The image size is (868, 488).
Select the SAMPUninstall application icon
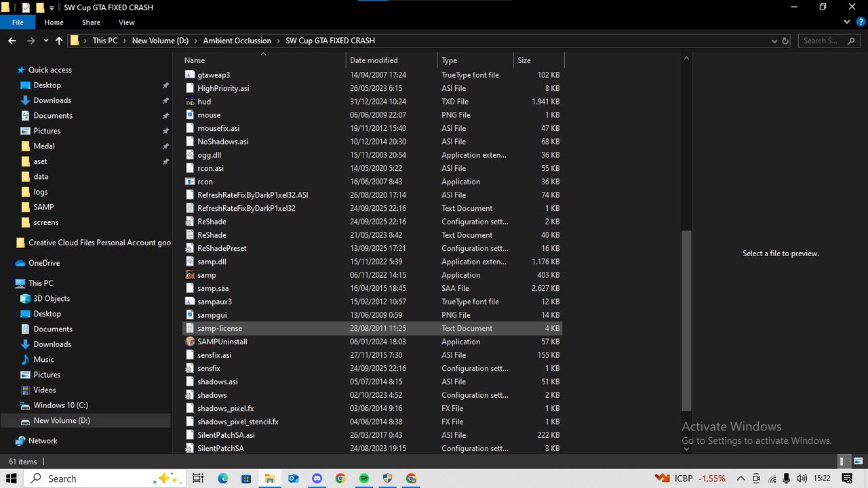tap(190, 342)
